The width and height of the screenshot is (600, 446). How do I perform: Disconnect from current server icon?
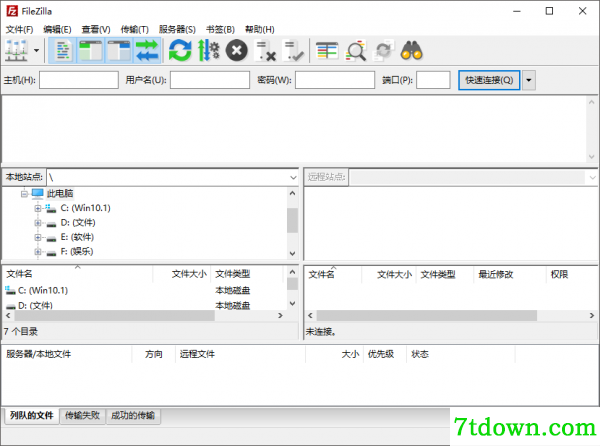[265, 50]
